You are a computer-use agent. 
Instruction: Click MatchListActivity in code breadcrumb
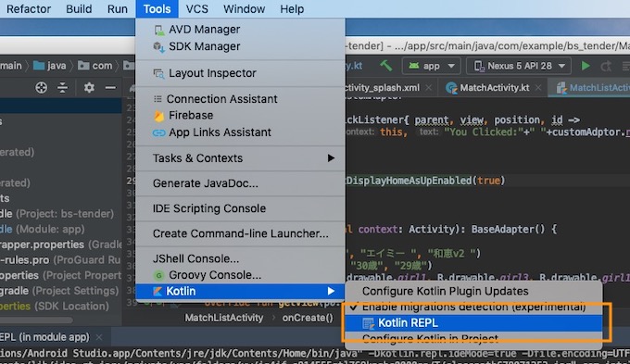(224, 318)
